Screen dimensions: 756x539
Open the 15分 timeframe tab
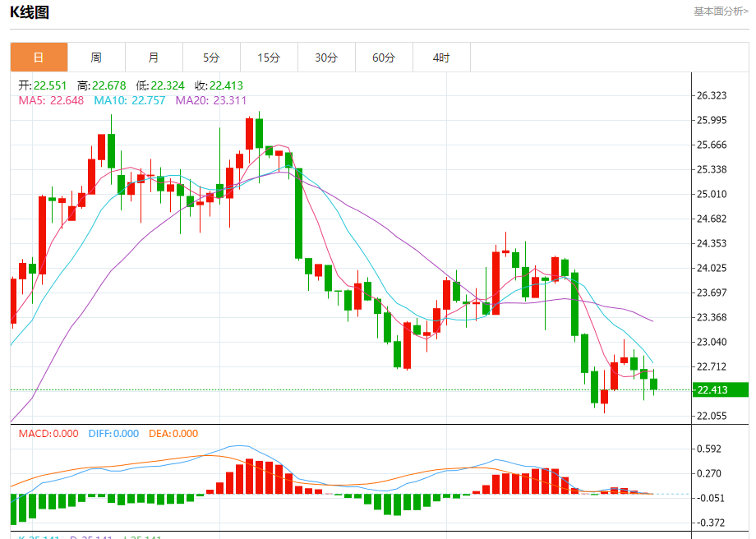pyautogui.click(x=269, y=58)
